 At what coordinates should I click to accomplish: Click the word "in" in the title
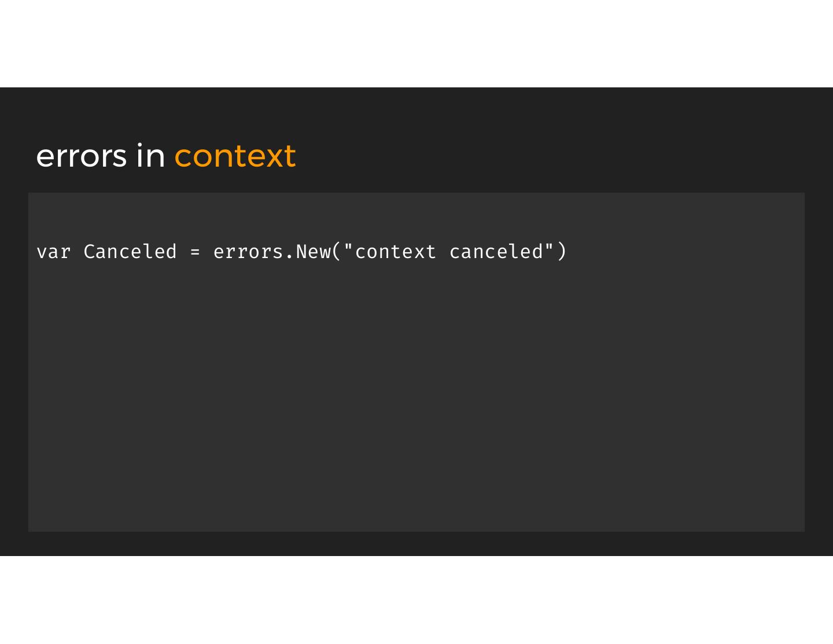[150, 156]
